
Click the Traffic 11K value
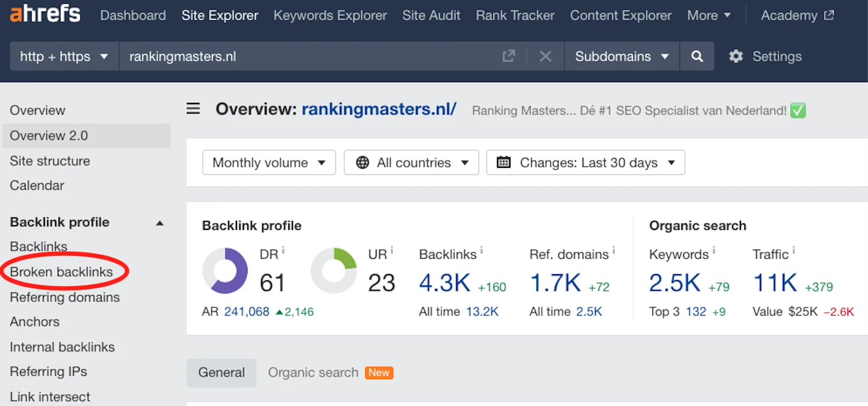(775, 283)
